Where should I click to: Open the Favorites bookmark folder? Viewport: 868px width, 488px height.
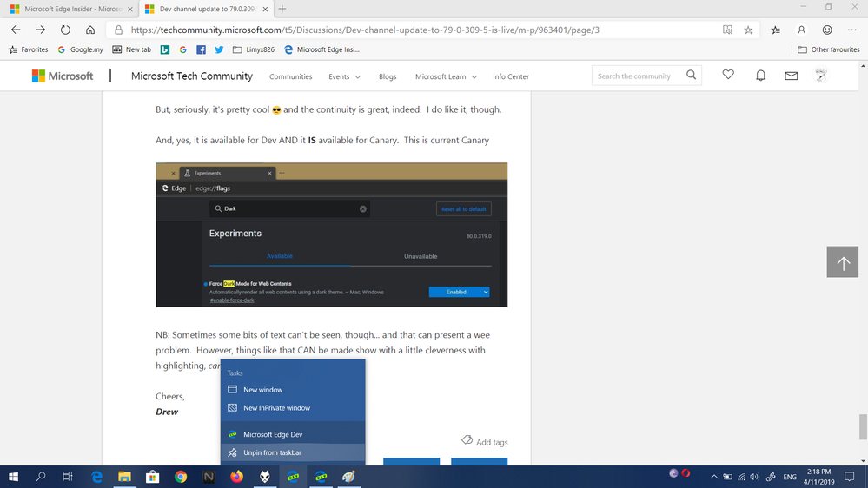[x=28, y=49]
